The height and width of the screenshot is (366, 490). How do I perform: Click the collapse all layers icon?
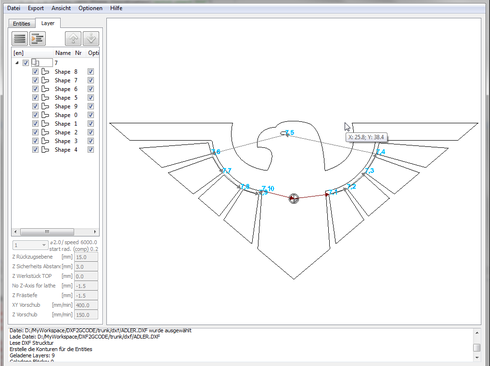pyautogui.click(x=20, y=39)
